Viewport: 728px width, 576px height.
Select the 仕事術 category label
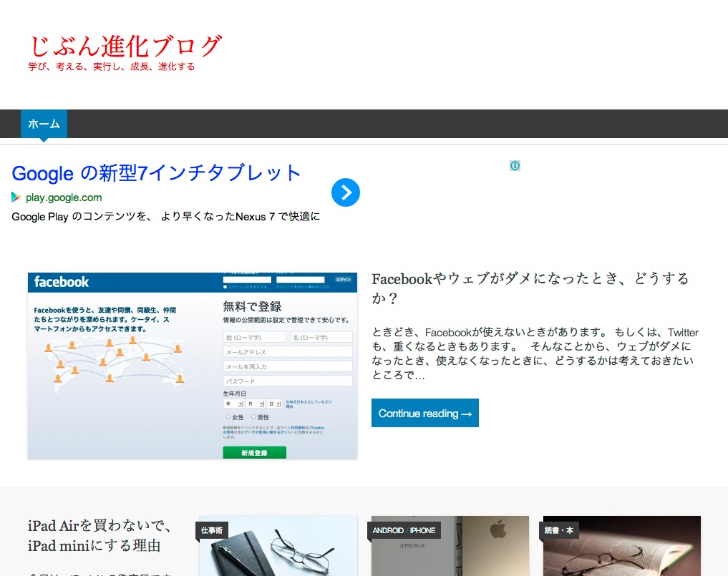[x=212, y=530]
